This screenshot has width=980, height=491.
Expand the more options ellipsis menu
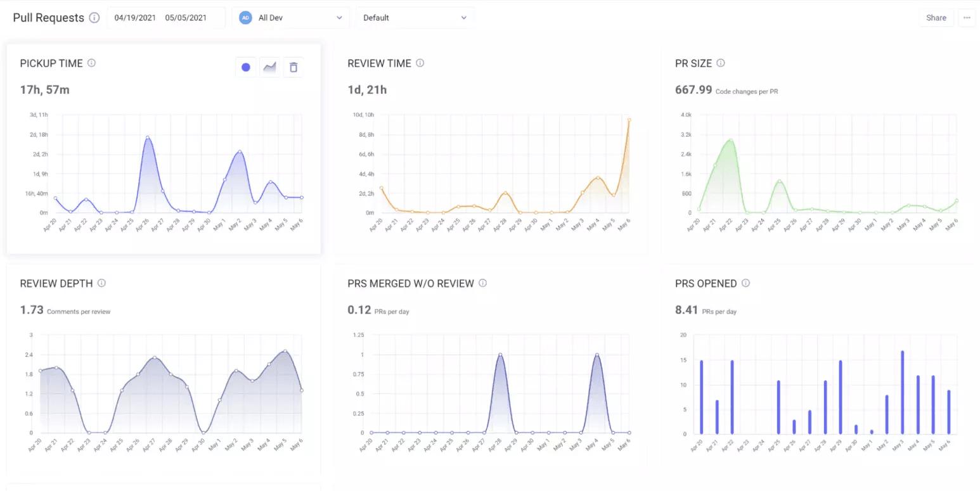pos(967,18)
